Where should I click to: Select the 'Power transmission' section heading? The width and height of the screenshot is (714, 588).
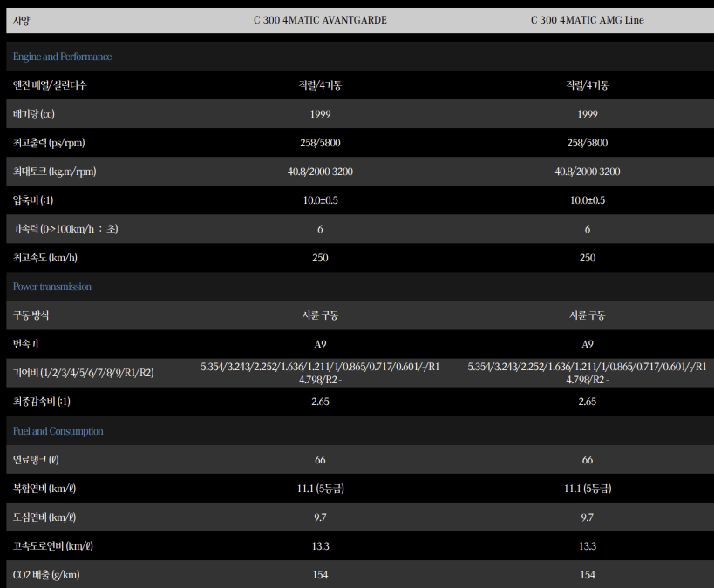(52, 287)
